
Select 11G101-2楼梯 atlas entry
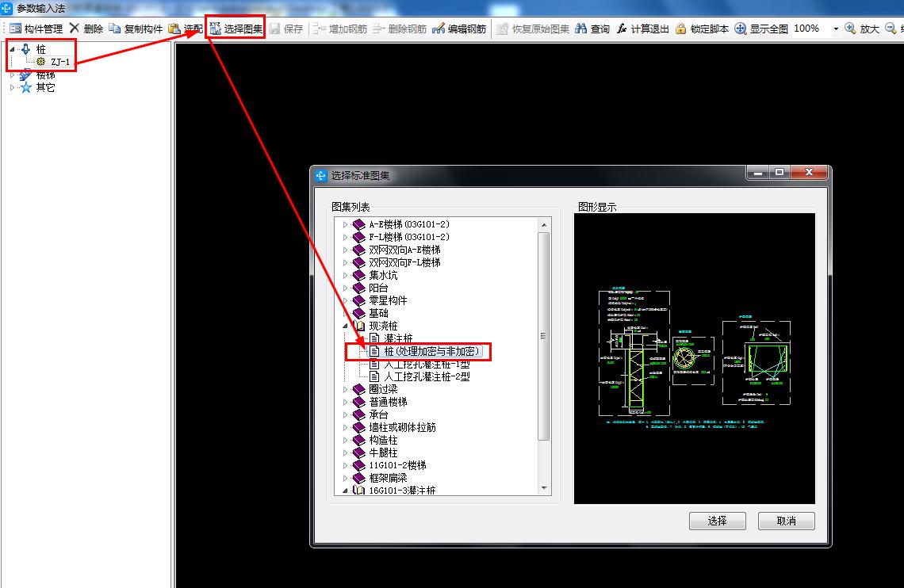(x=397, y=465)
